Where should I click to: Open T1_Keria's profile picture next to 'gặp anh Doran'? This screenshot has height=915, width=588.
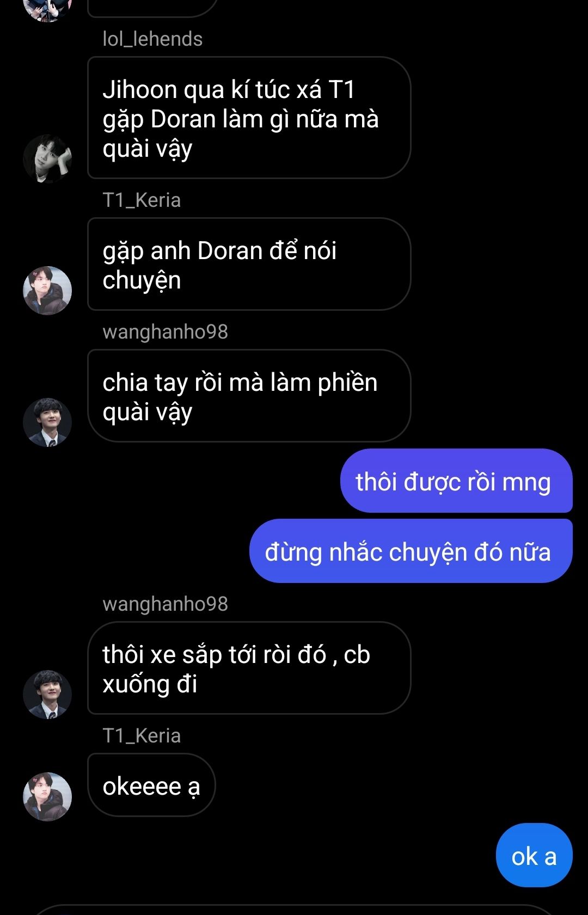coord(47,291)
